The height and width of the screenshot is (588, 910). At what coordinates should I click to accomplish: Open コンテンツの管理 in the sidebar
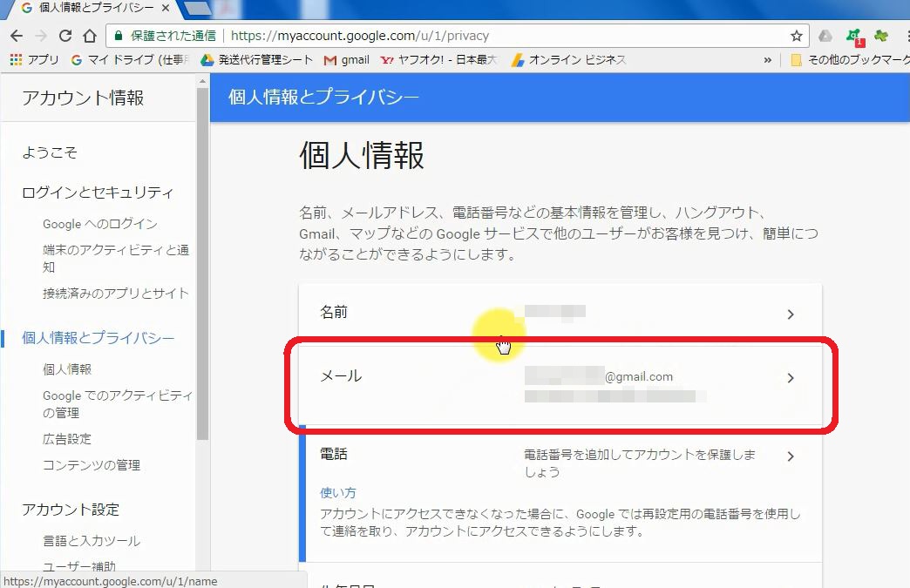coord(92,465)
